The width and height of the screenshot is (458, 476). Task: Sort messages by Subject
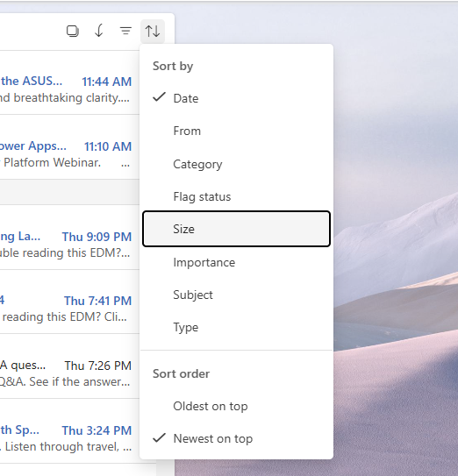pyautogui.click(x=236, y=295)
